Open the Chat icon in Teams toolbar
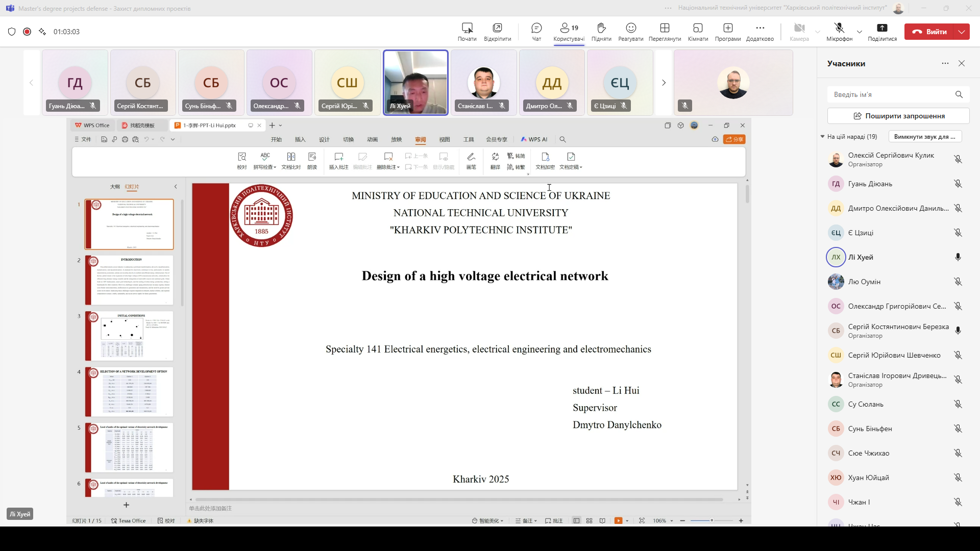The height and width of the screenshot is (551, 980). click(536, 28)
